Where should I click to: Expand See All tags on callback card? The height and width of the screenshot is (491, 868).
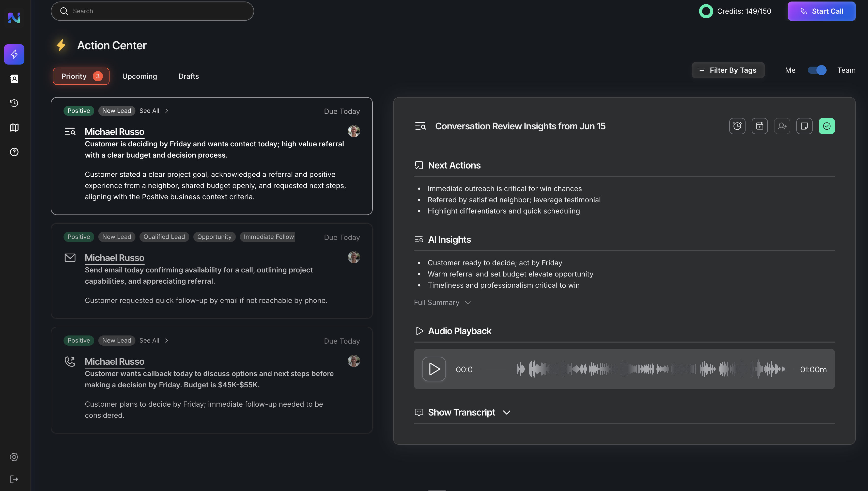pyautogui.click(x=154, y=340)
